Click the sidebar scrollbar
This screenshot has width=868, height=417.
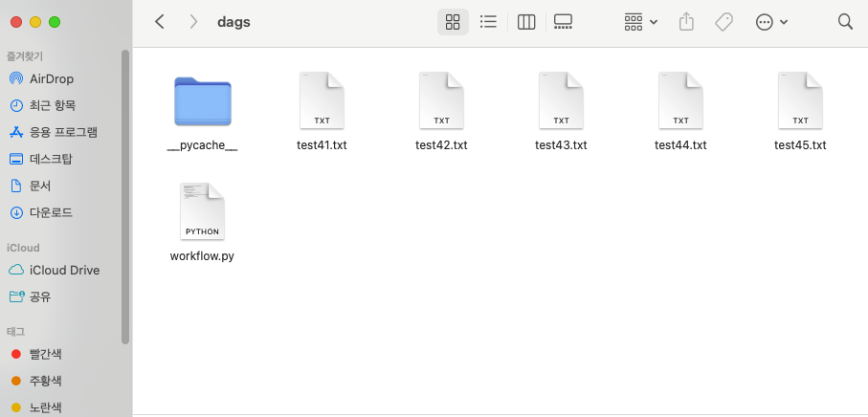125,191
